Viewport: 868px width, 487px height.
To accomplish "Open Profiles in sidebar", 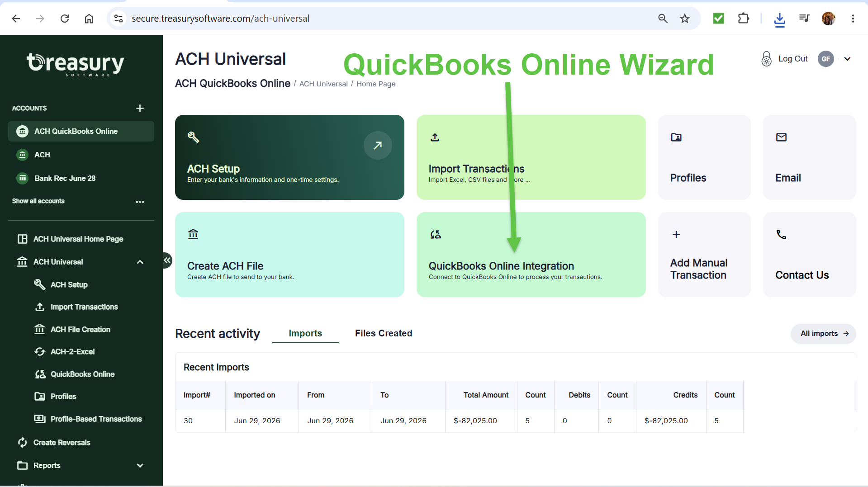I will pos(63,397).
